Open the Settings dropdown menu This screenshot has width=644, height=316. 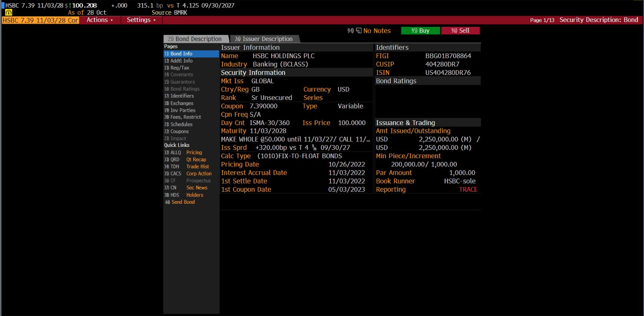141,20
